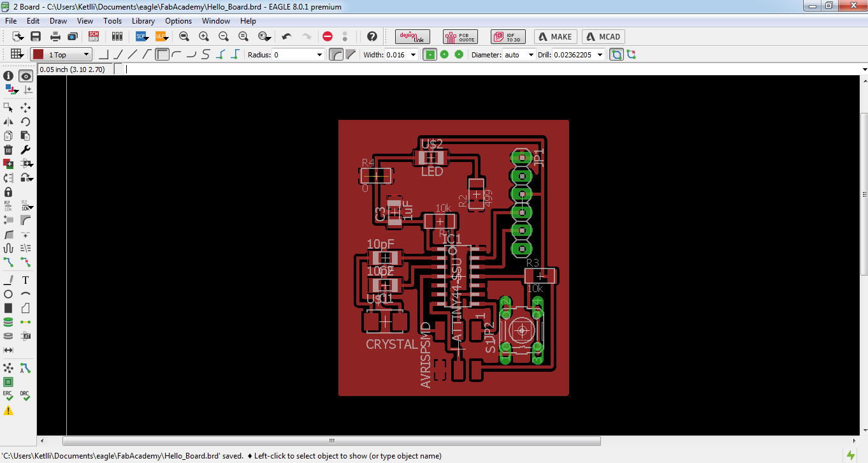Click the Zoom in icon
The width and height of the screenshot is (868, 463).
pos(204,36)
